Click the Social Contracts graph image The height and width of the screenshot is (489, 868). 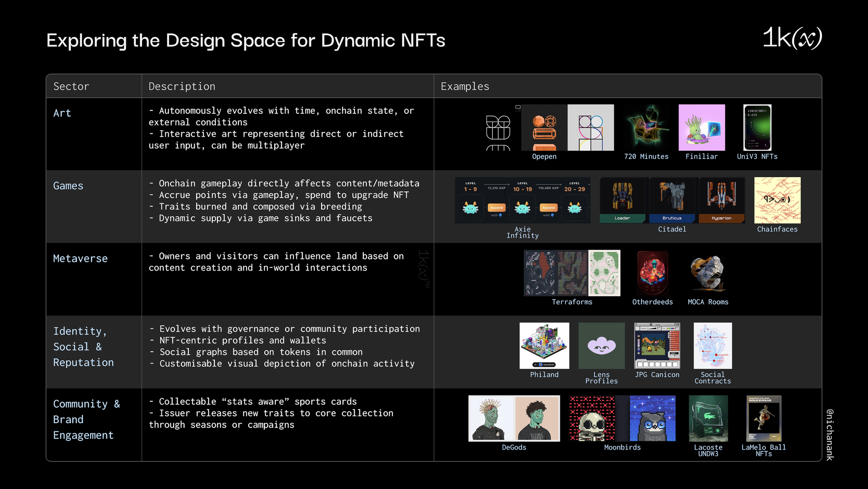pos(713,346)
